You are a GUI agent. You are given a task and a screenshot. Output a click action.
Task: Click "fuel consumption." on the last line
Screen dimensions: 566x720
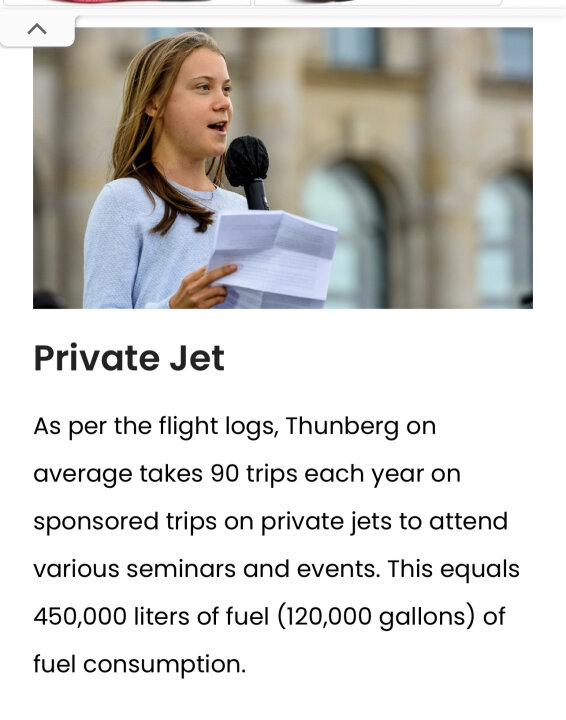(140, 664)
